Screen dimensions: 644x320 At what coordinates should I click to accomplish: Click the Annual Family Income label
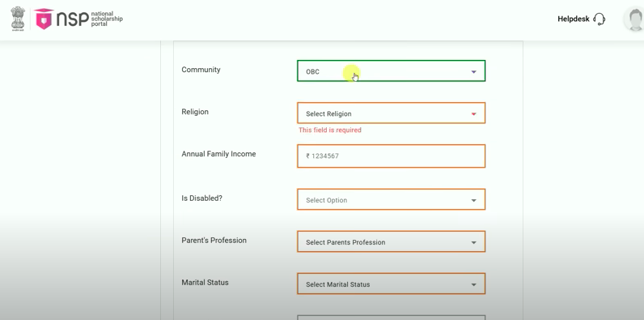pyautogui.click(x=218, y=154)
